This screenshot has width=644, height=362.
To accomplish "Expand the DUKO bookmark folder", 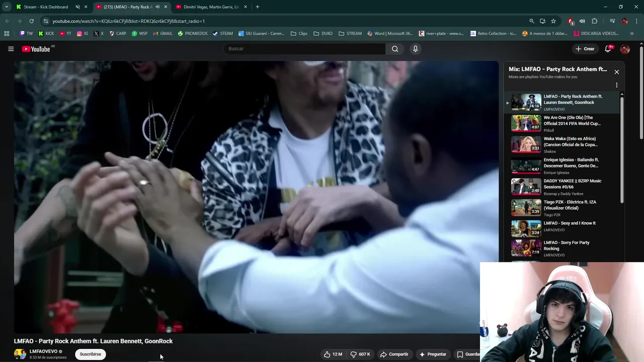I will point(323,34).
